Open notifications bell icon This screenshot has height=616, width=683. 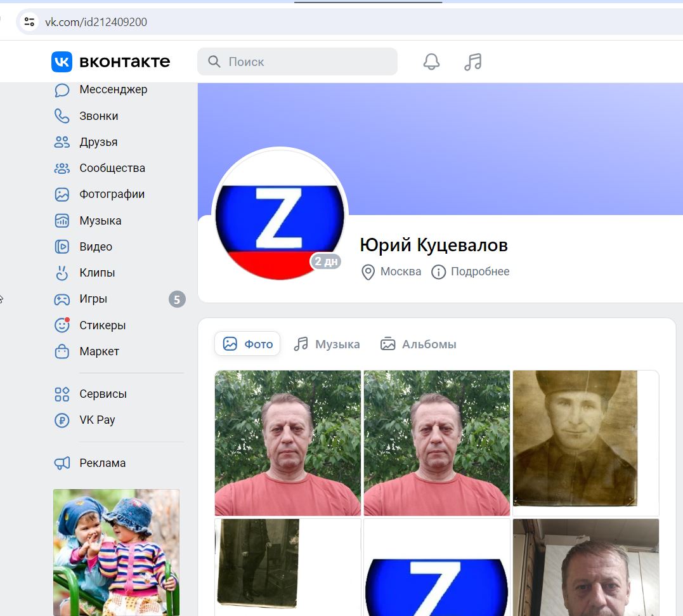(x=431, y=62)
